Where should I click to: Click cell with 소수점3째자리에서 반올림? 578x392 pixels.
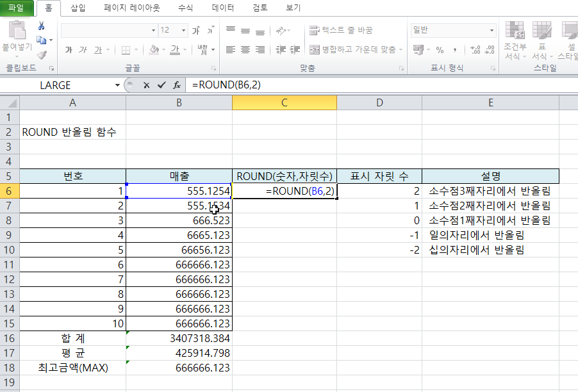(490, 191)
